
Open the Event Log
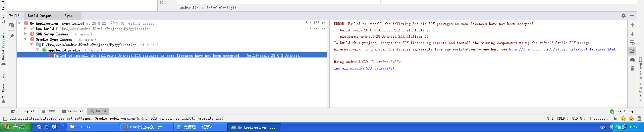click(622, 111)
